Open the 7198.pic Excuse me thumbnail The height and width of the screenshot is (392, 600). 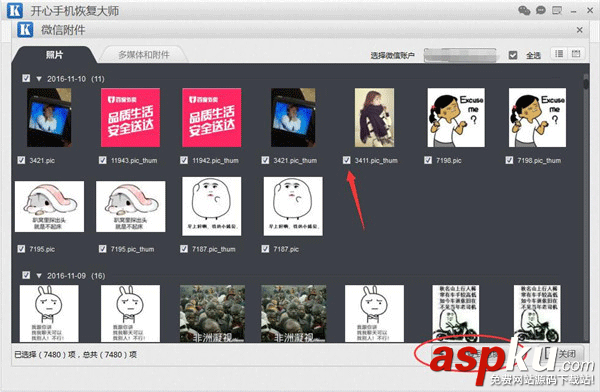pos(456,118)
